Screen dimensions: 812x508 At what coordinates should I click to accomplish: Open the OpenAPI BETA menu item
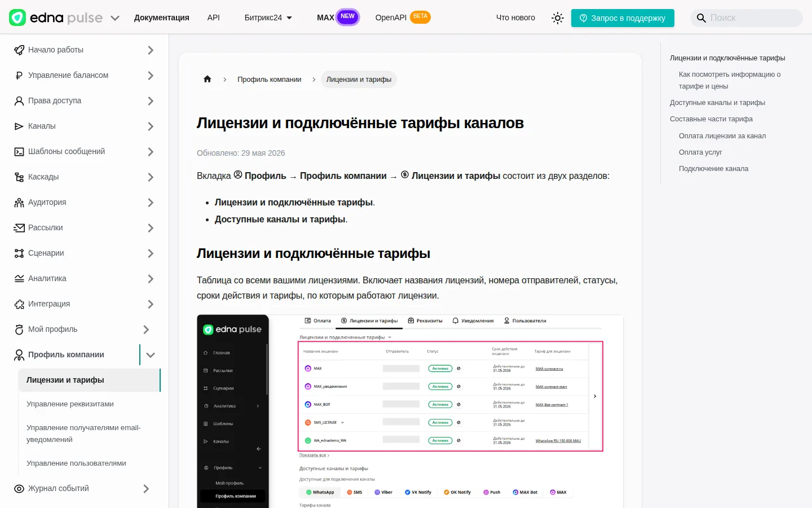click(x=403, y=17)
